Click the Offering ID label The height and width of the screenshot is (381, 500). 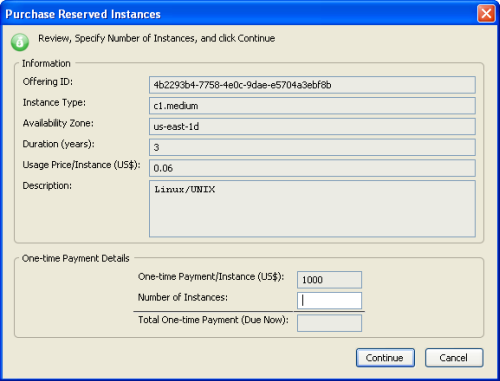click(48, 82)
